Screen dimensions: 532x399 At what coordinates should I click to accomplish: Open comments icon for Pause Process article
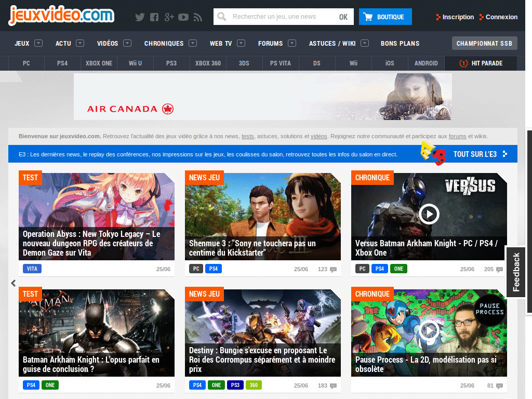[499, 386]
